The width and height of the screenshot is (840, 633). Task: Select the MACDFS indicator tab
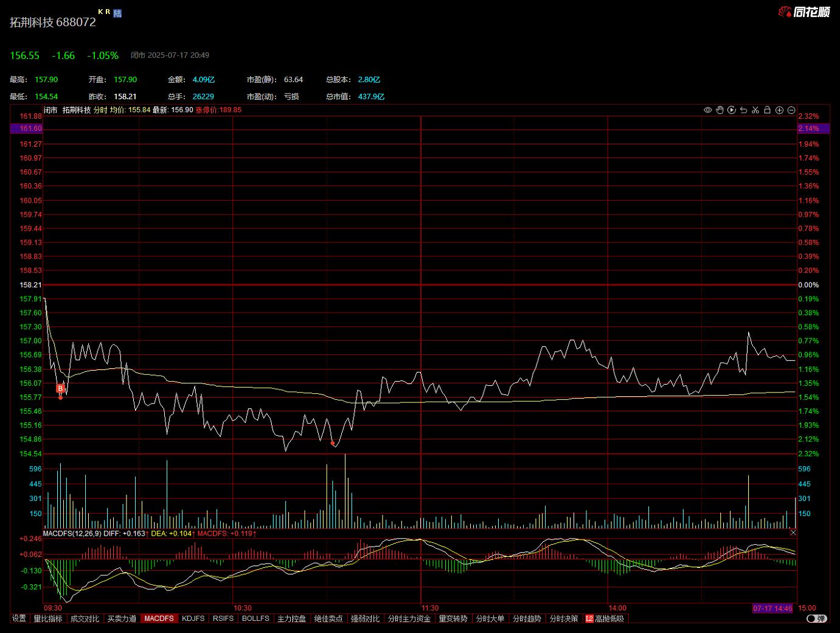[159, 618]
